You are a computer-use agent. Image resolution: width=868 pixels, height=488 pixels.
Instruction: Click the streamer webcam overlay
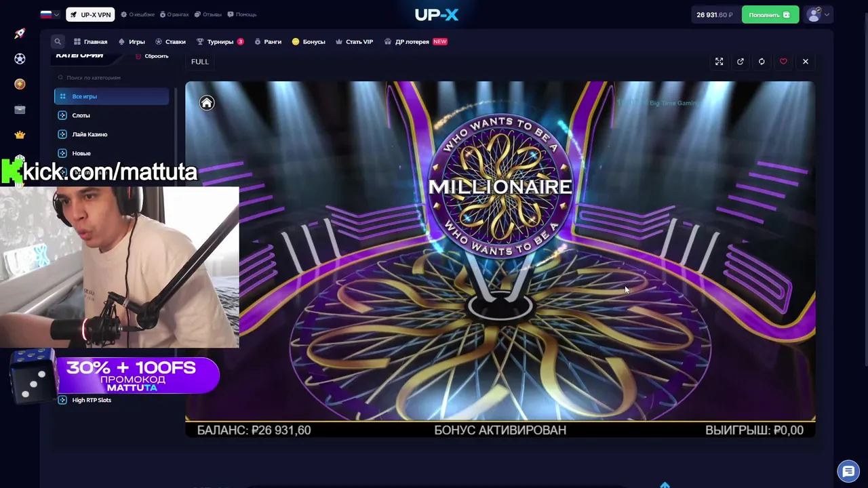tap(119, 267)
